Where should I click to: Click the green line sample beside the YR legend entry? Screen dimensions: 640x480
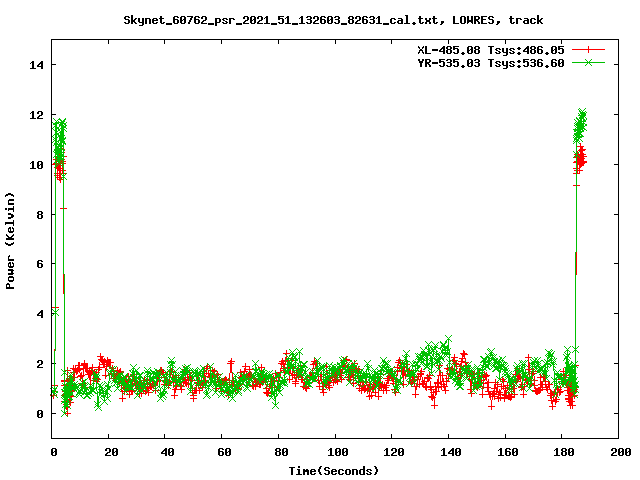pyautogui.click(x=588, y=62)
